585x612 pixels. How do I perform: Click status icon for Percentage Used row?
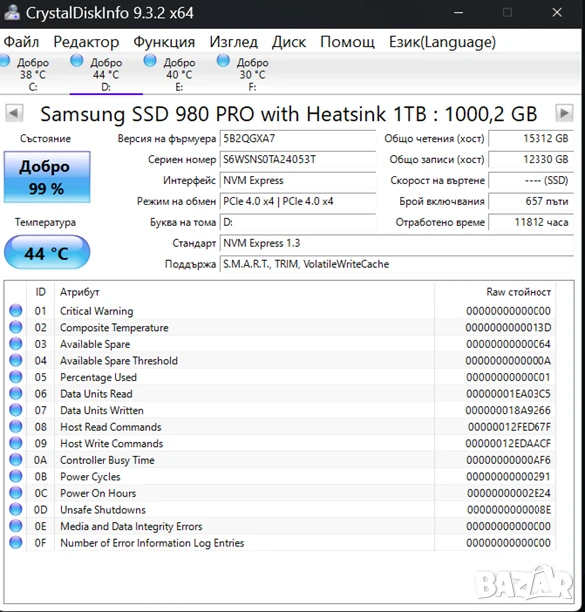pyautogui.click(x=16, y=377)
